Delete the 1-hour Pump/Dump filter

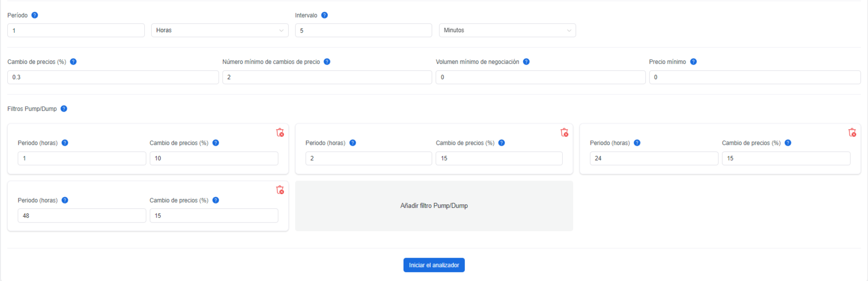click(280, 133)
